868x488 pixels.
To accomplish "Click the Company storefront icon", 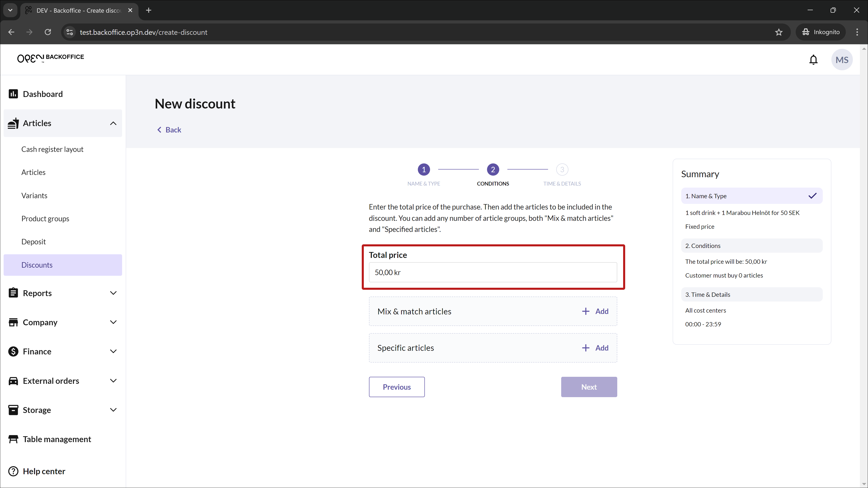I will click(13, 322).
